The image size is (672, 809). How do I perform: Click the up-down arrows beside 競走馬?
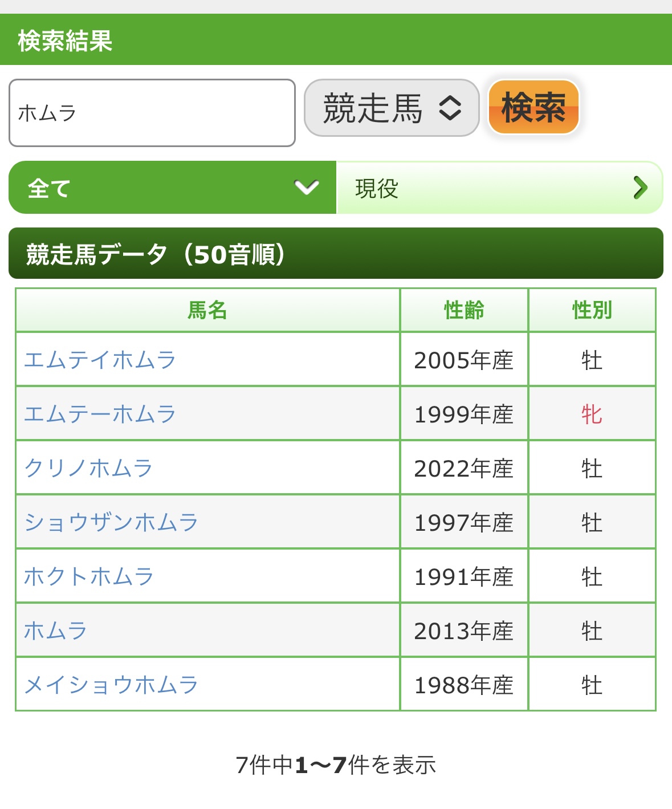coord(450,108)
